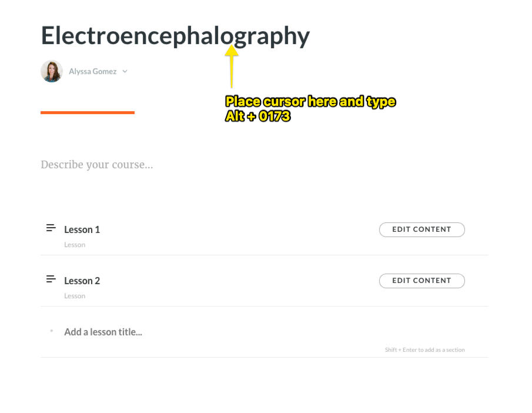Click the yellow arrow annotation
This screenshot has width=532, height=413.
[232, 66]
